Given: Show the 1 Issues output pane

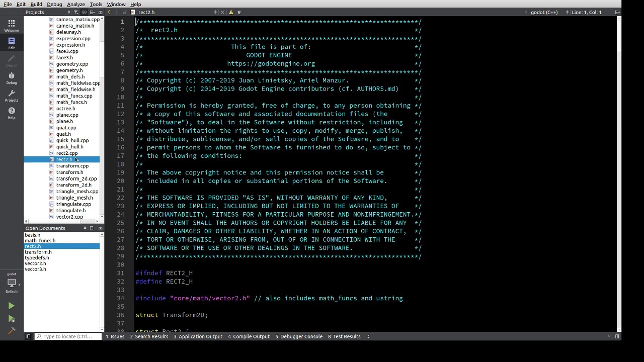Looking at the screenshot, I should point(115,336).
